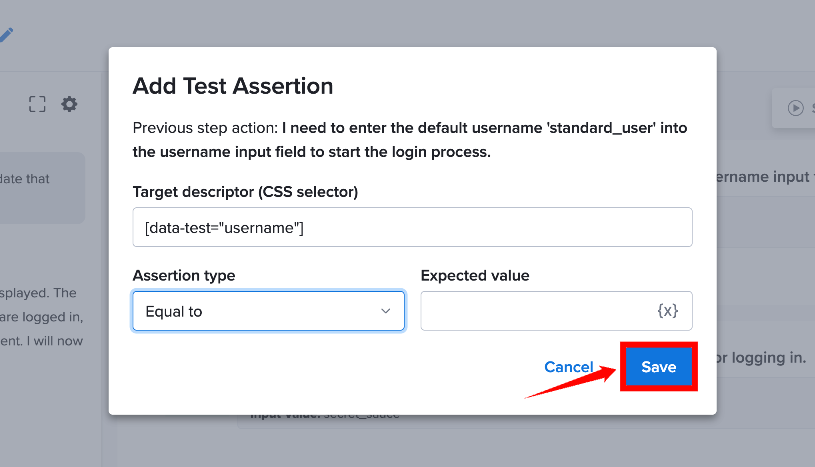Click the blue pencil edit icon
The image size is (815, 467).
click(6, 35)
